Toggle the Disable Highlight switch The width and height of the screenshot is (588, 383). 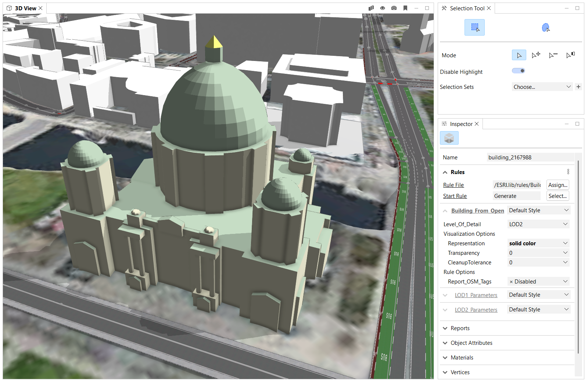pyautogui.click(x=519, y=71)
